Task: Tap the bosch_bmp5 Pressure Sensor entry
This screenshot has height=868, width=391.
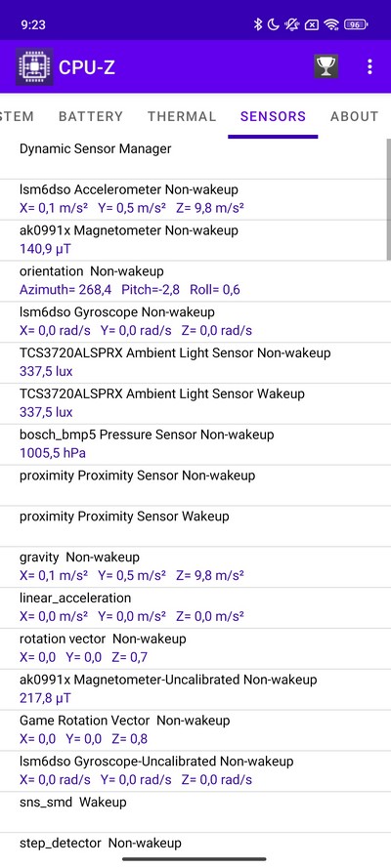Action: tap(195, 444)
